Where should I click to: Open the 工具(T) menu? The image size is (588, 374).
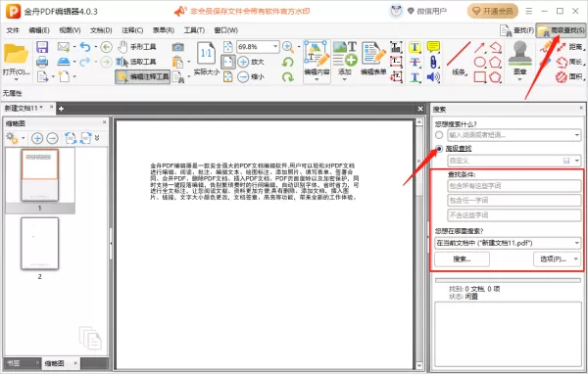pos(194,30)
